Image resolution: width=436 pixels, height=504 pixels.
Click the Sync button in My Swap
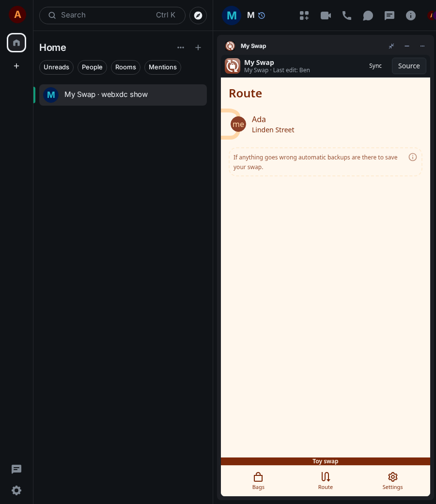coord(375,66)
